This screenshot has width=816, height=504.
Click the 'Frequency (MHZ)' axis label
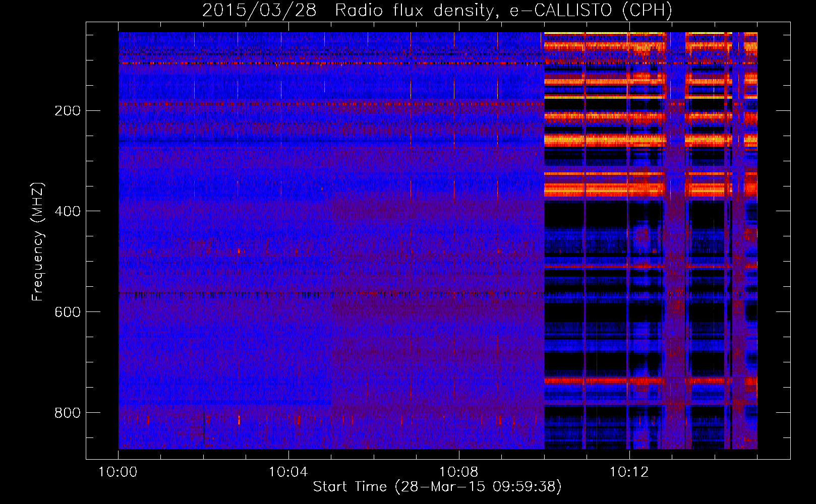pyautogui.click(x=38, y=242)
